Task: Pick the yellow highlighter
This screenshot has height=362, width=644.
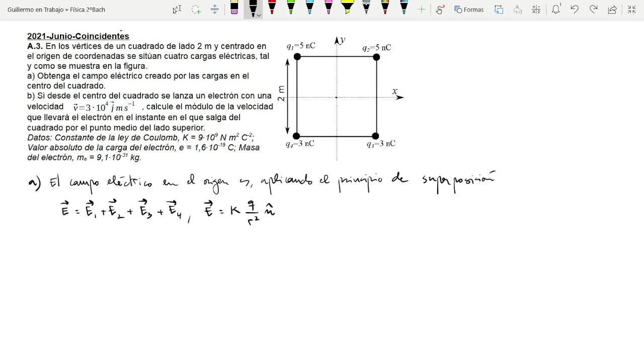Action: click(347, 8)
